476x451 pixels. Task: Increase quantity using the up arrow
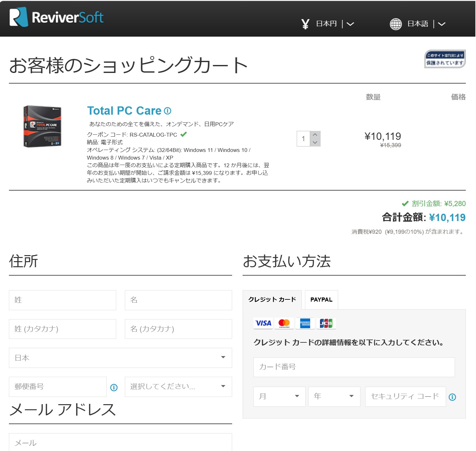[315, 134]
